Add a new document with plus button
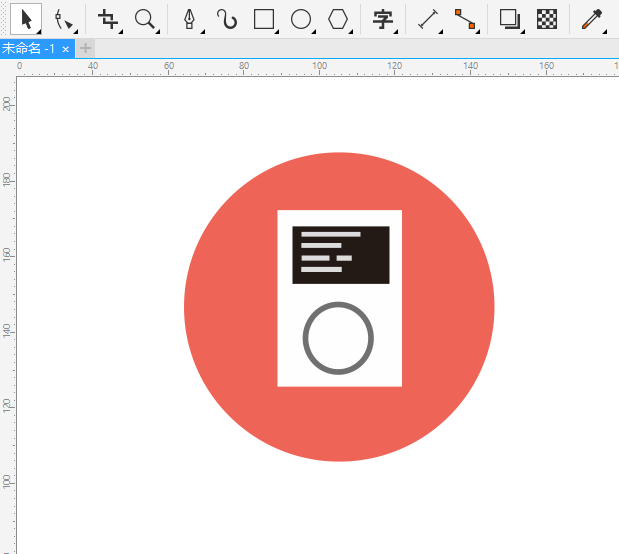This screenshot has height=554, width=619. [x=86, y=48]
